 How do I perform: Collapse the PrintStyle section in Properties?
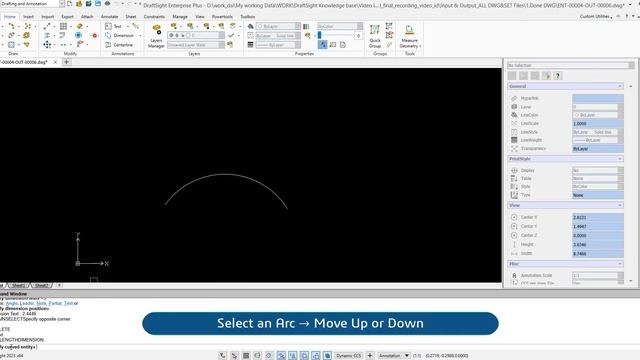click(620, 159)
